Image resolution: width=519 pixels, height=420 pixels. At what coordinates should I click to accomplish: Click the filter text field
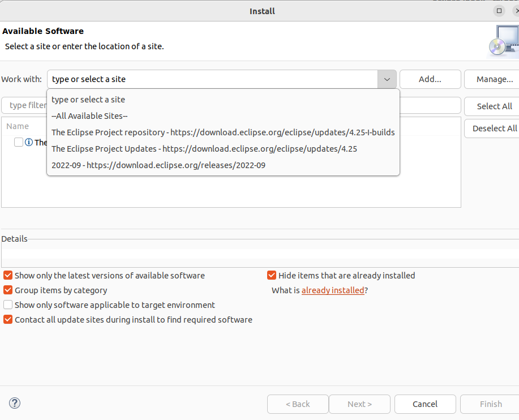[24, 105]
